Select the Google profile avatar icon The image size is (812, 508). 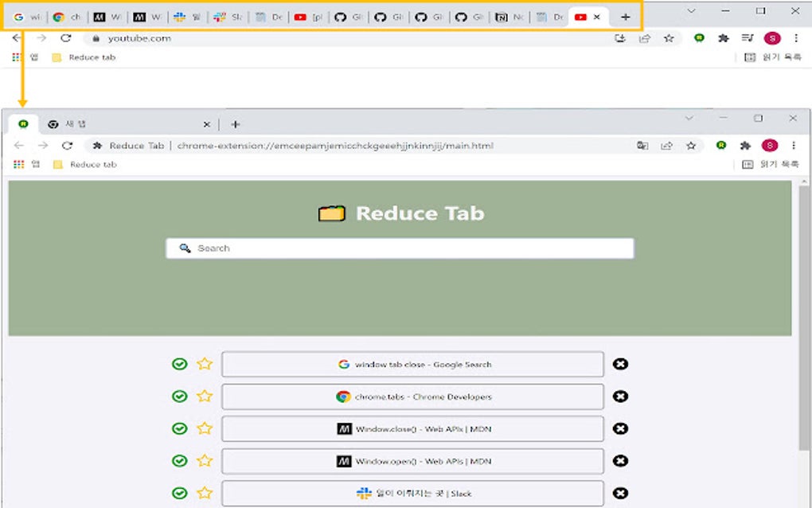pyautogui.click(x=770, y=146)
